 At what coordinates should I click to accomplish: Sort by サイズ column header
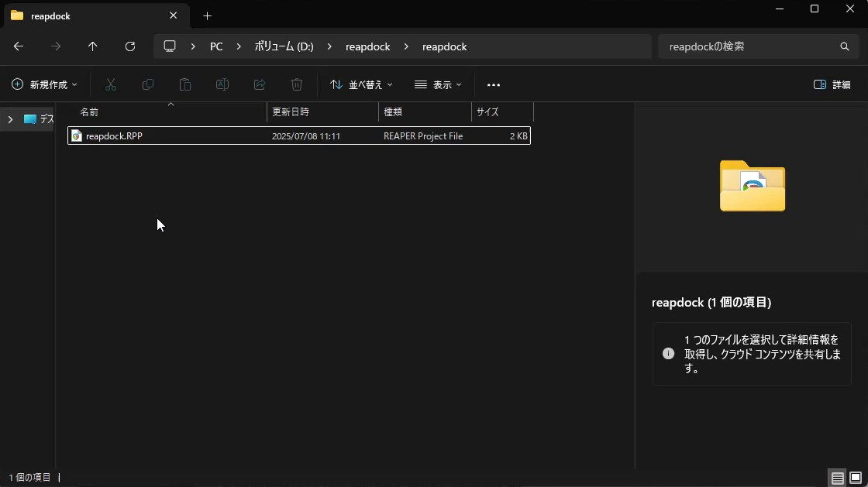(x=487, y=111)
